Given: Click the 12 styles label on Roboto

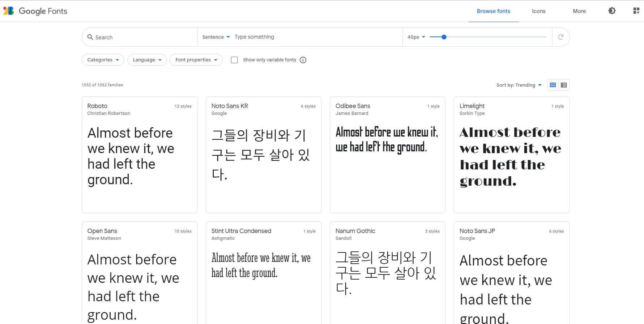Looking at the screenshot, I should pos(183,106).
